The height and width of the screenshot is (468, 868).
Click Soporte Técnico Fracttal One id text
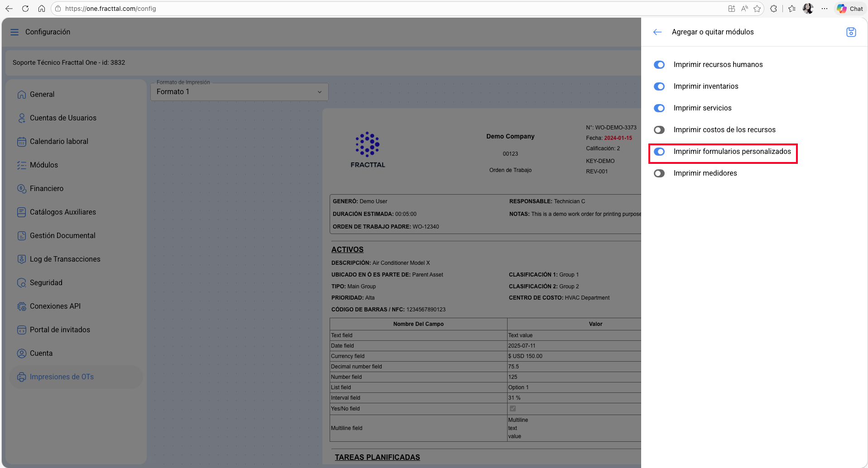coord(69,62)
